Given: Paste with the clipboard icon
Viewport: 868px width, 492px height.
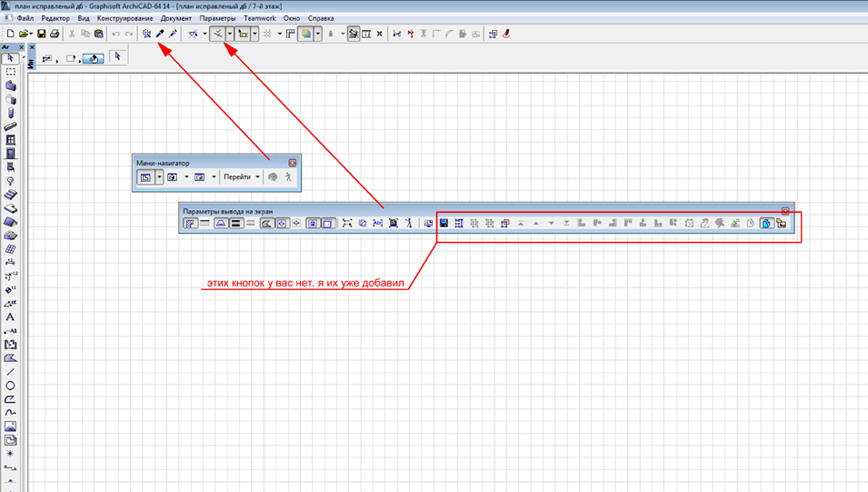Looking at the screenshot, I should [x=98, y=33].
